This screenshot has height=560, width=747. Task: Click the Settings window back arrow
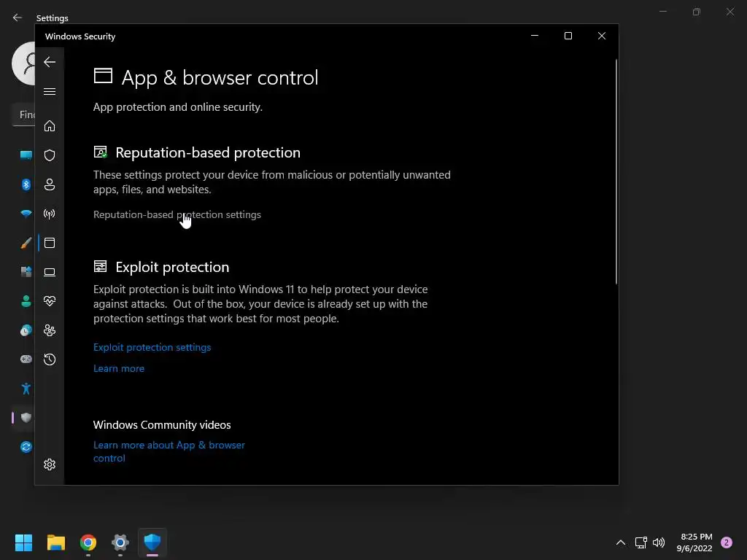tap(18, 17)
